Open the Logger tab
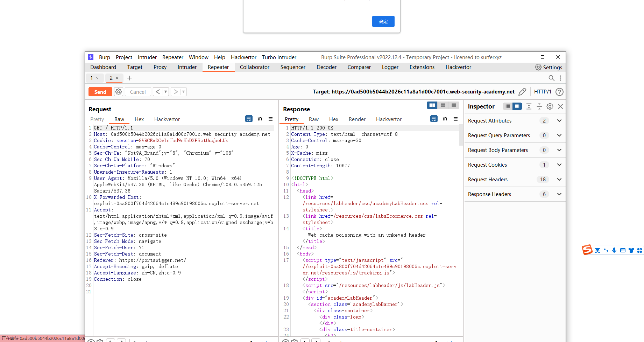Viewport: 644px width, 342px height. [x=390, y=67]
